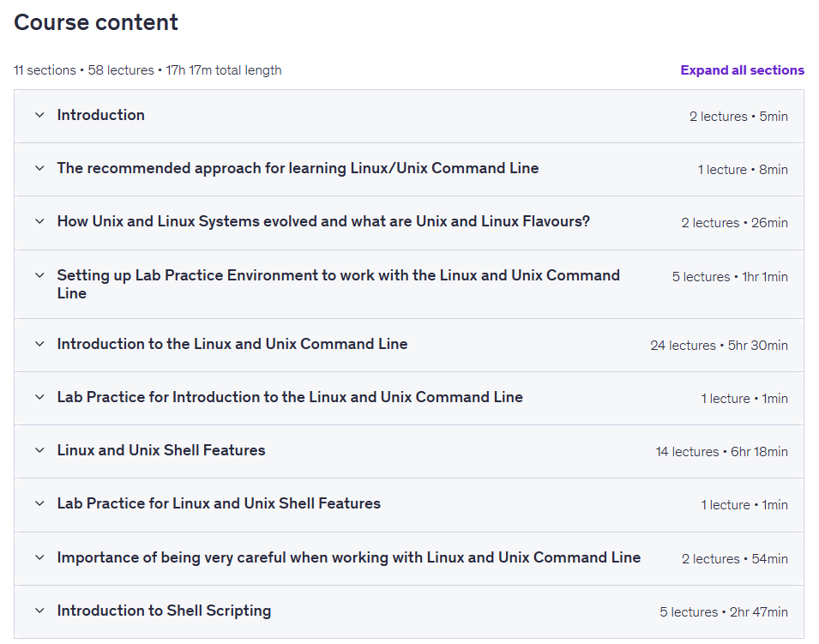Expand Introduction to the Linux and Unix Command Line
Screen dimensions: 819x644
coord(232,344)
